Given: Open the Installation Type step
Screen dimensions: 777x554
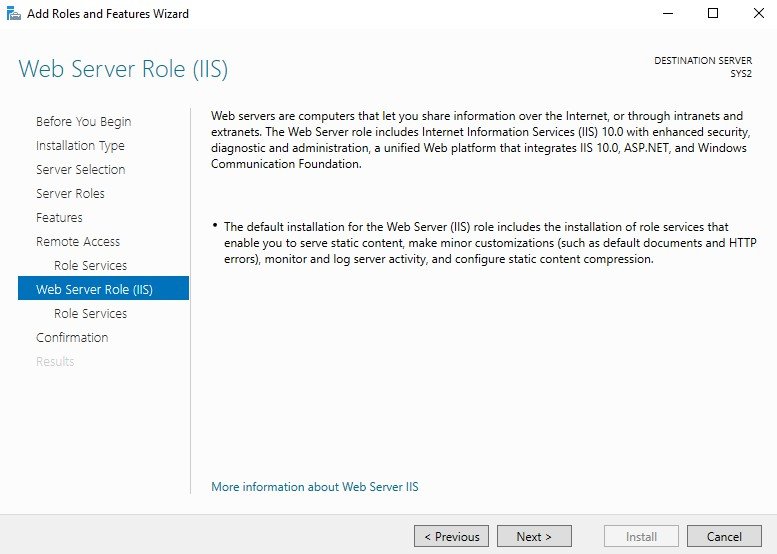Looking at the screenshot, I should (x=80, y=146).
